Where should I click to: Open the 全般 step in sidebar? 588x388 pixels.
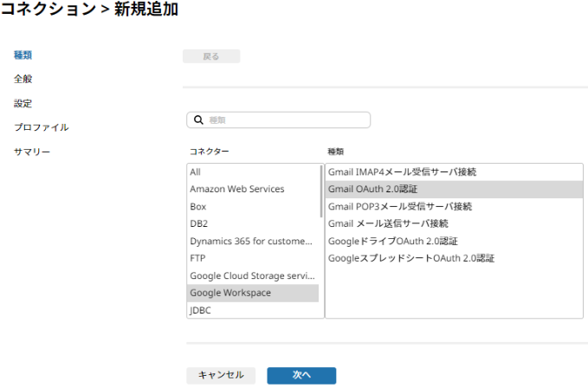pos(23,79)
